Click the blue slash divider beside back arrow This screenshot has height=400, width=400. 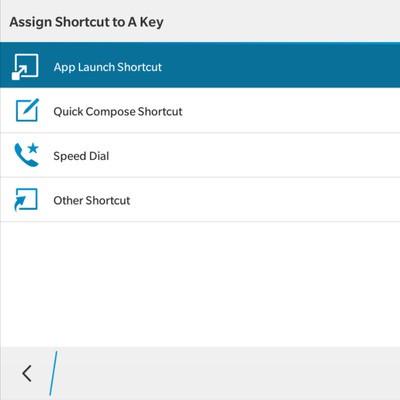(x=53, y=373)
